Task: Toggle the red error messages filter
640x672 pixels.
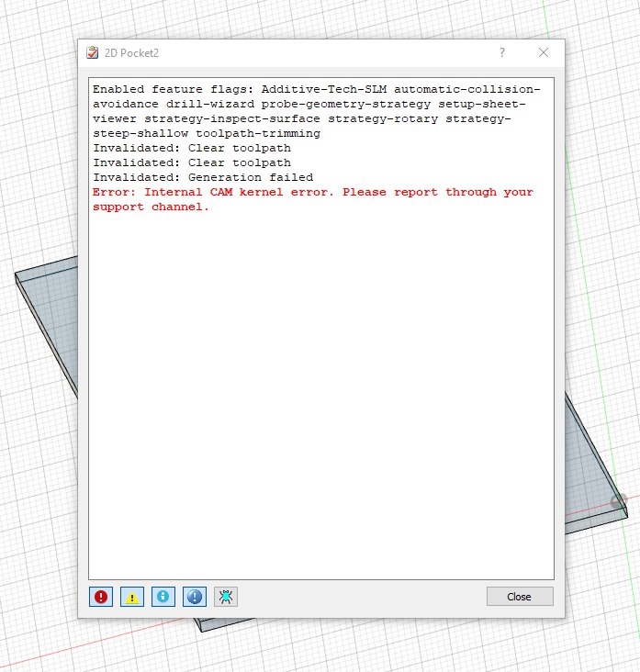Action: (101, 597)
